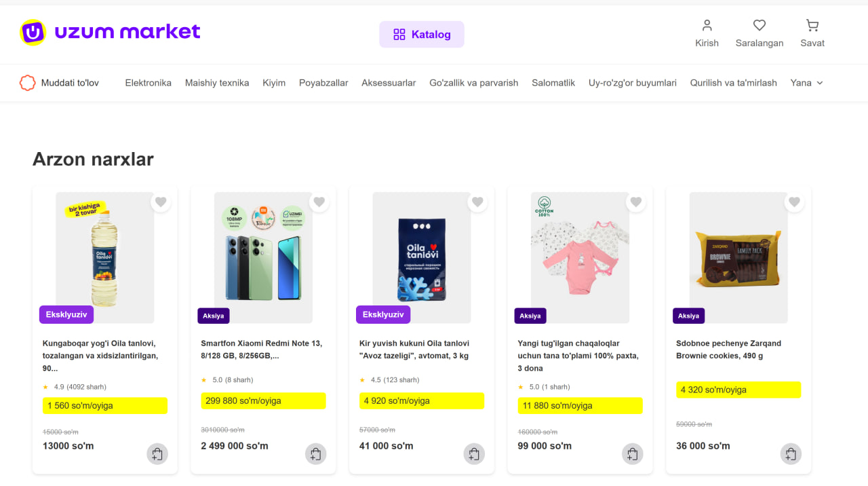Favorite the Kungaboqar yog'i oil product
The image size is (868, 486).
pyautogui.click(x=161, y=202)
